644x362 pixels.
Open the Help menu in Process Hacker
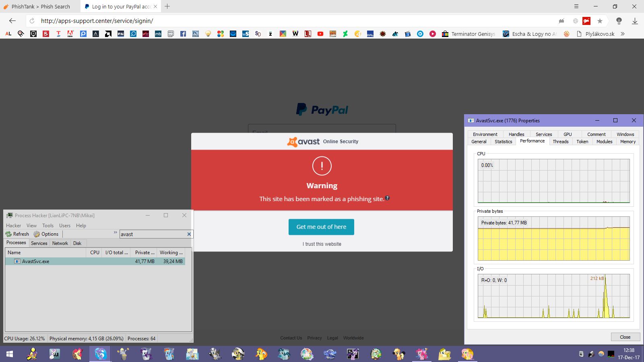81,226
